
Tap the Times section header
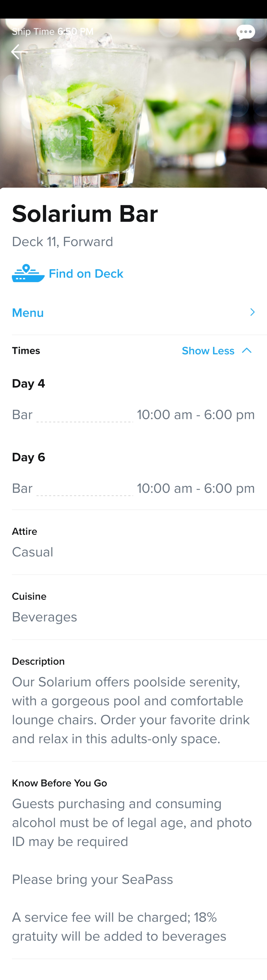(x=26, y=351)
